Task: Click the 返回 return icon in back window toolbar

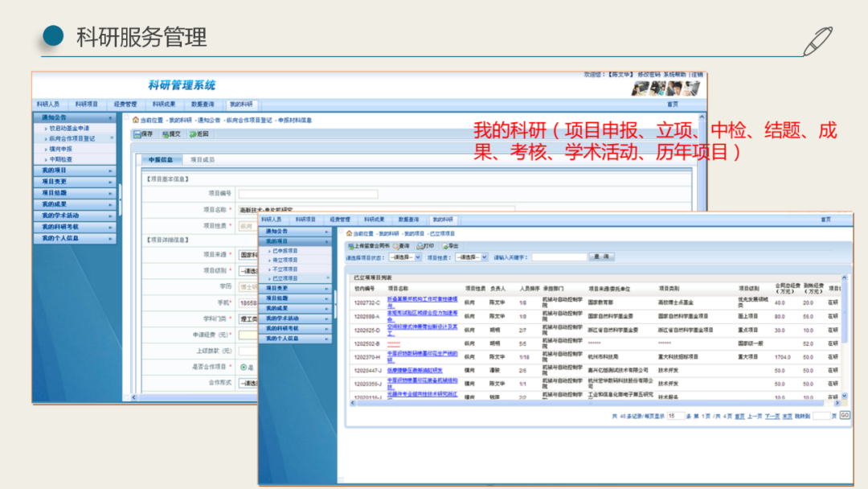Action: [193, 134]
